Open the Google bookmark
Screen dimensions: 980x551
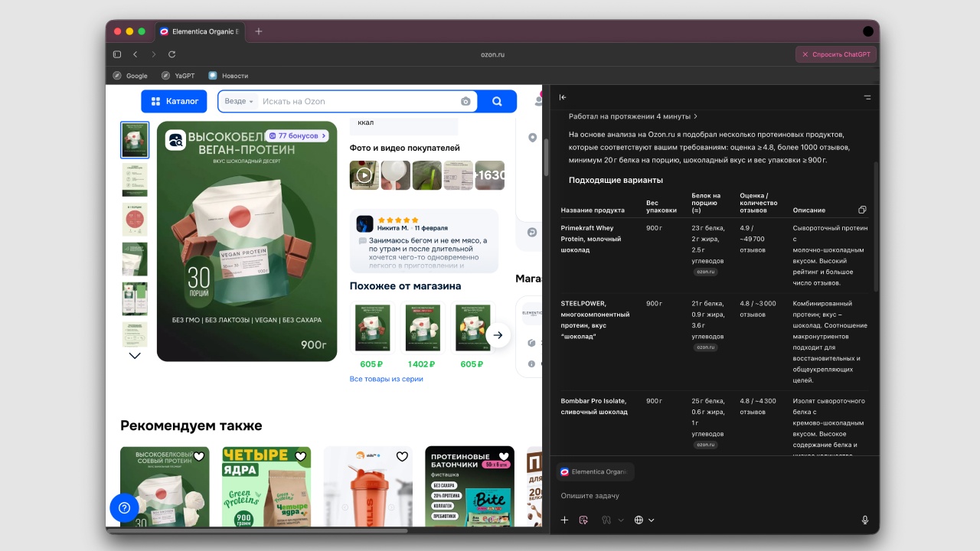click(x=130, y=76)
